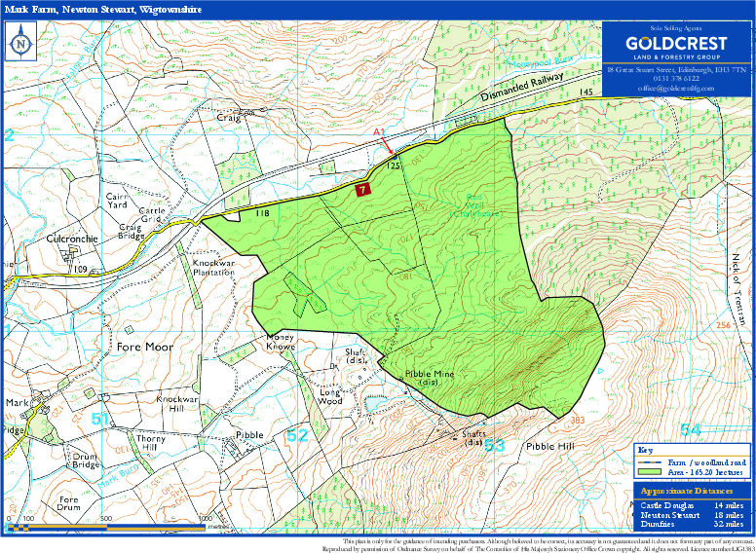The image size is (756, 553).
Task: Click the 383 spot height on the boundary
Action: pos(577,421)
